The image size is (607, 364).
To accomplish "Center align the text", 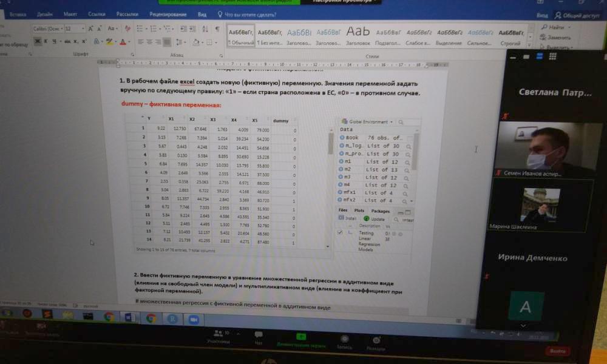I will (x=149, y=42).
